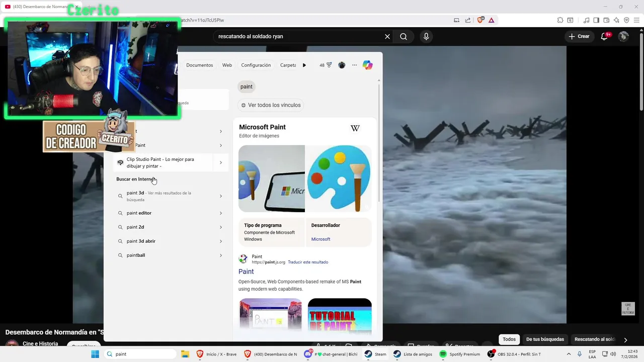This screenshot has height=362, width=644.
Task: Open the Paint palette logo image
Action: click(339, 178)
